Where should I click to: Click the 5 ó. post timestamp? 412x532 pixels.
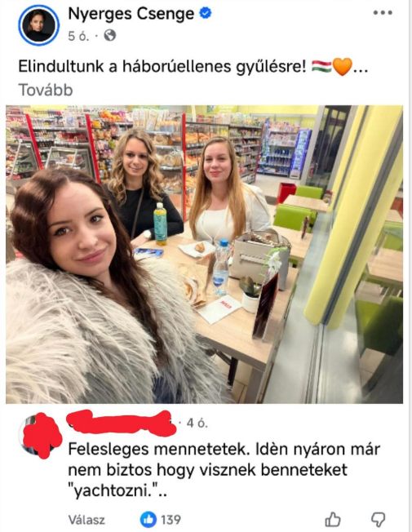79,36
